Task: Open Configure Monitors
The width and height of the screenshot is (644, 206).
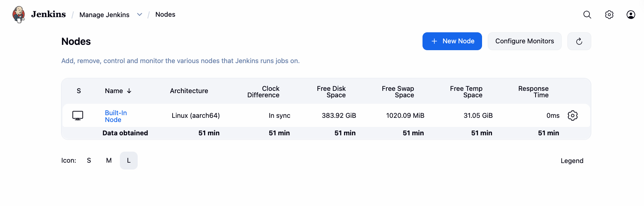Action: click(525, 41)
